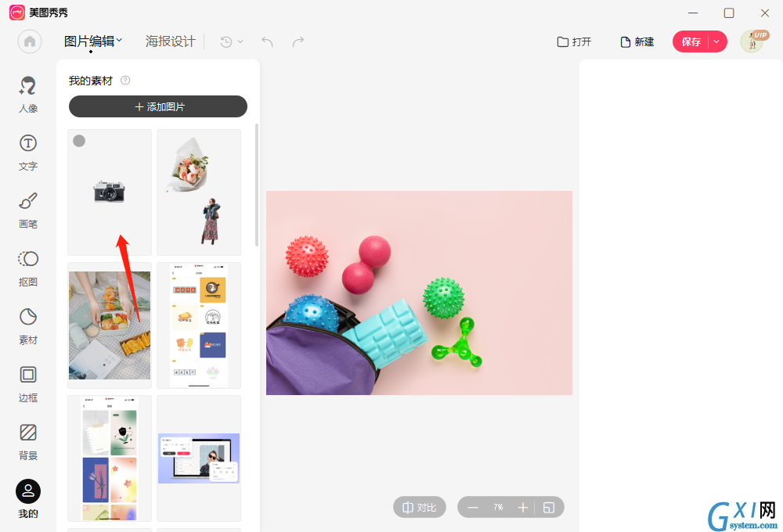Click the 对比 compare button
Screen dimensions: 783x532
click(420, 508)
